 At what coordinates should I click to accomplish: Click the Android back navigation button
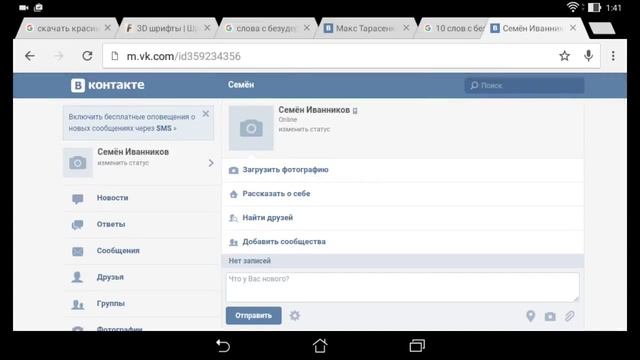coord(223,346)
